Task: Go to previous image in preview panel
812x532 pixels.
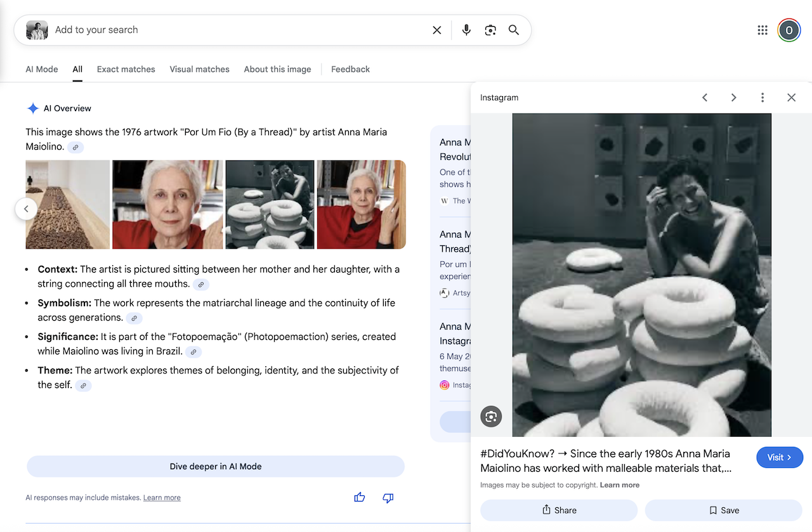Action: coord(705,98)
